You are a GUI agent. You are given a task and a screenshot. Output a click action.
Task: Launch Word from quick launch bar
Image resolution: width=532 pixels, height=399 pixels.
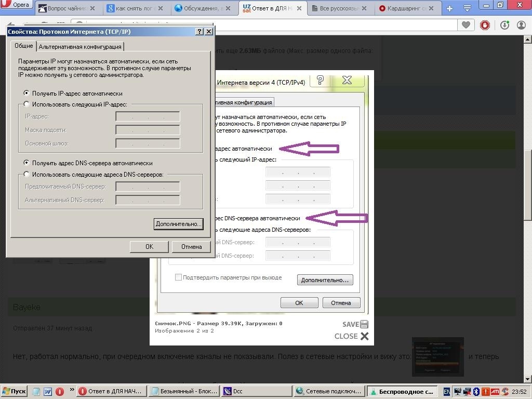pos(48,392)
